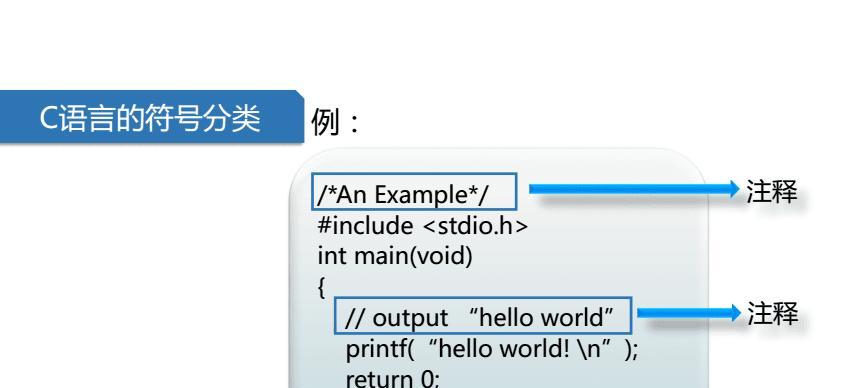
Task: Select the // output hello world comment box
Action: pyautogui.click(x=483, y=316)
